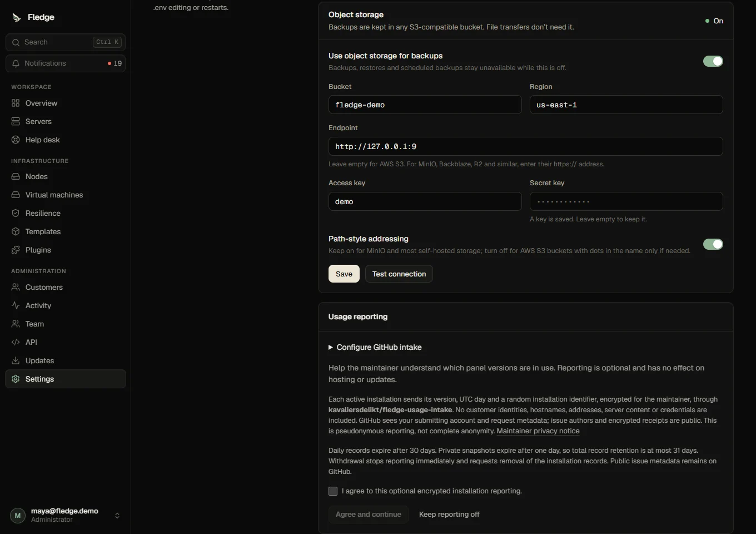Click the Help desk lifebuoy icon
The image size is (756, 534).
pyautogui.click(x=16, y=140)
